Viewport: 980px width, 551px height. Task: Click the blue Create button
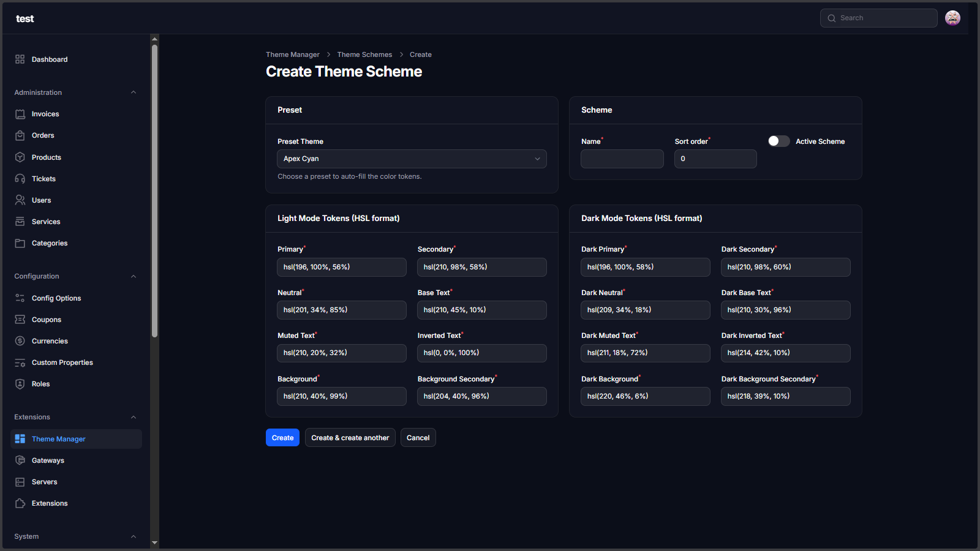click(282, 438)
